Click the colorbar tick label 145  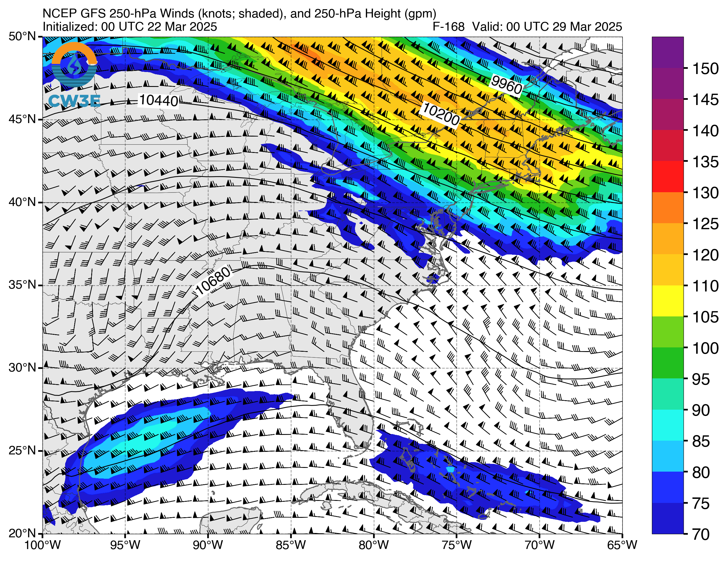tap(706, 99)
